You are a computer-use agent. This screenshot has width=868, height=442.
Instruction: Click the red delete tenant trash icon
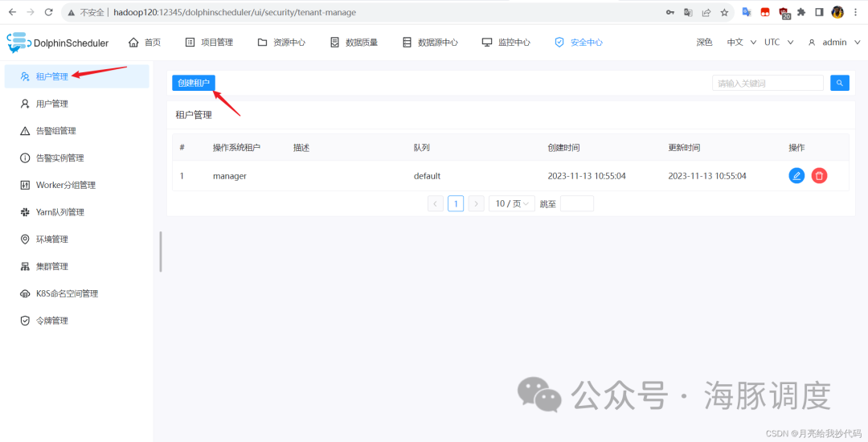tap(819, 176)
